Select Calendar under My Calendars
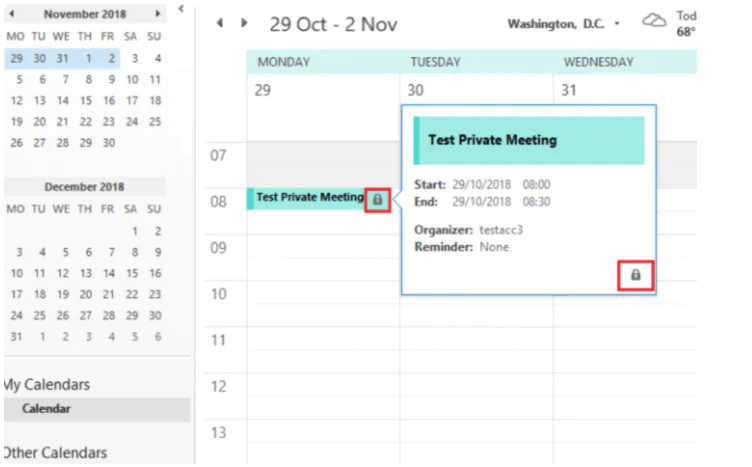Viewport: 752px width, 467px height. [x=46, y=409]
